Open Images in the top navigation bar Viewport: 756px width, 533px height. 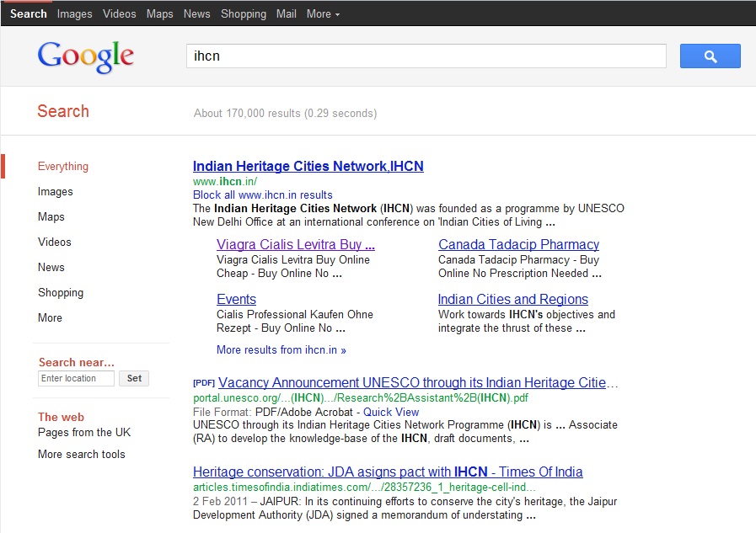tap(74, 14)
